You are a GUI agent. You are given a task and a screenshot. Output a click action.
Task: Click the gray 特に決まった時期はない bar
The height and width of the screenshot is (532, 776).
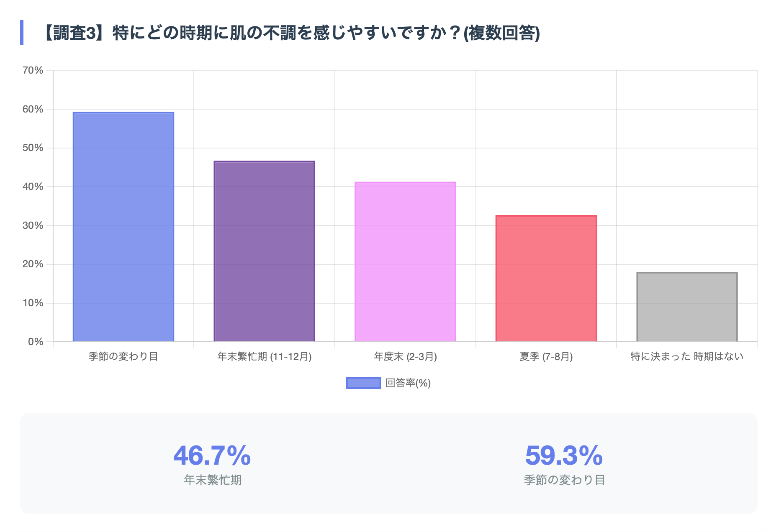point(687,307)
